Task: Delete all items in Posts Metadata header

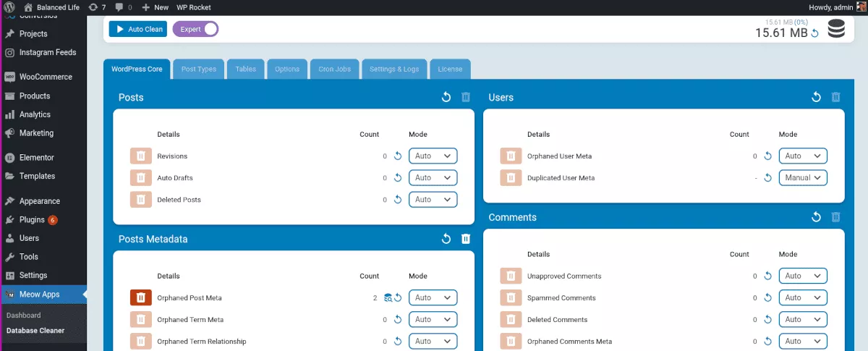Action: [x=466, y=239]
